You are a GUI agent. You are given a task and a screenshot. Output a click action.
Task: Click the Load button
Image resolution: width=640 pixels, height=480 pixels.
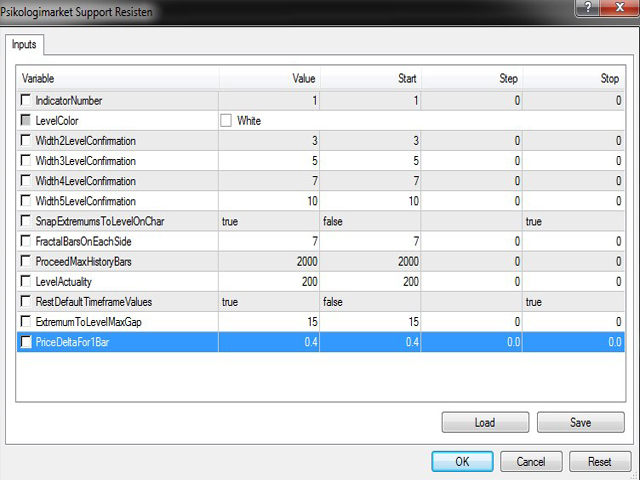[x=485, y=422]
